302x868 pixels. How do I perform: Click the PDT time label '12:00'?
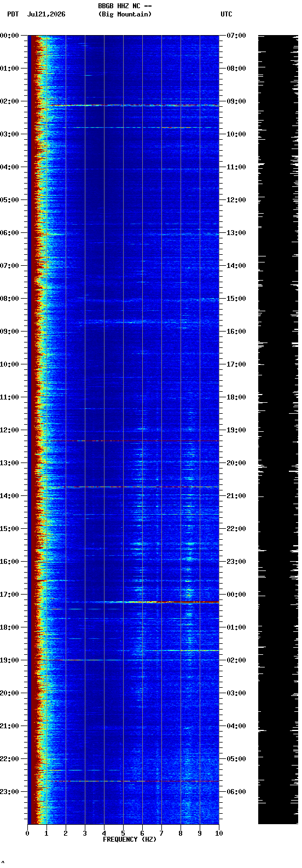tap(9, 430)
